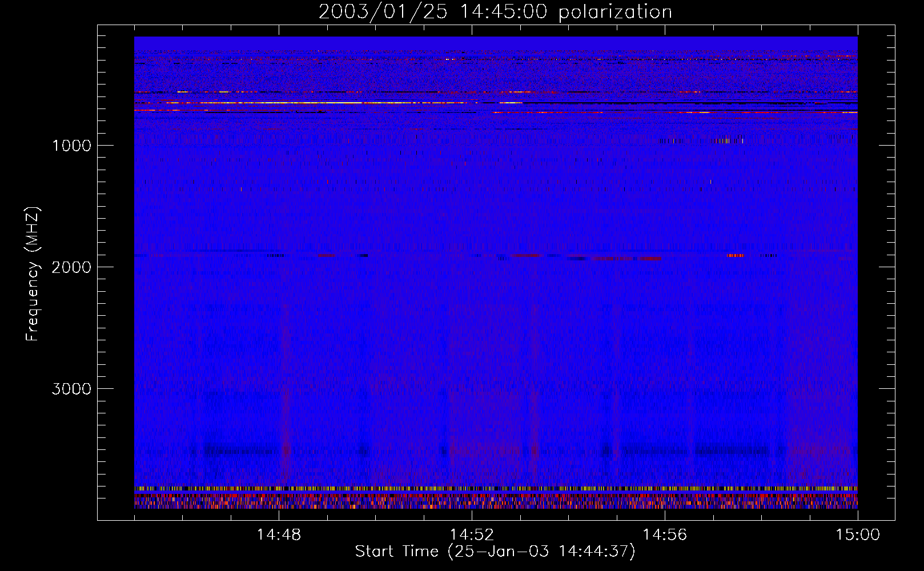Click the 14:48 time tick label

[x=279, y=535]
